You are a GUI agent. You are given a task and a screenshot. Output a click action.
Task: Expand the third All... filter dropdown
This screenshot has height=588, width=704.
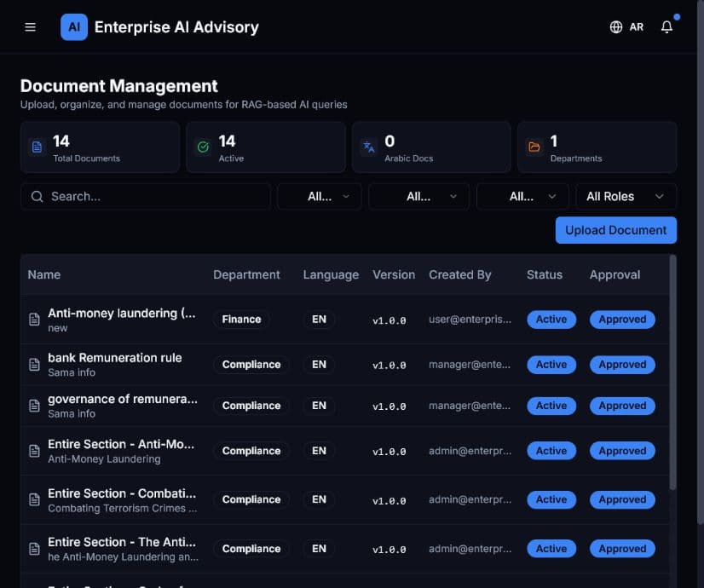[522, 196]
